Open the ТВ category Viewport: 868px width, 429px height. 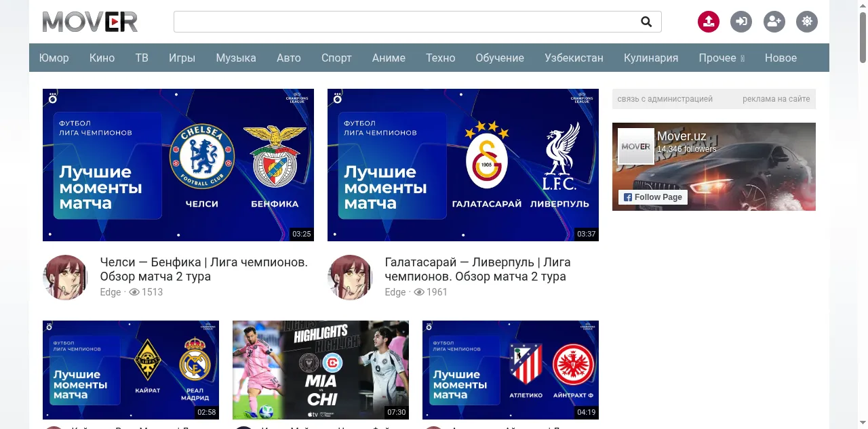[142, 58]
